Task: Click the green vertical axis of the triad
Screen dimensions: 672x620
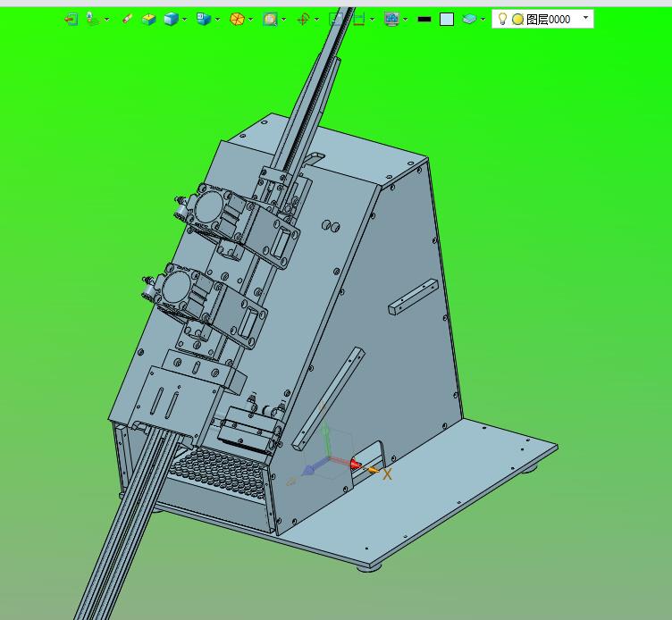Action: point(326,439)
